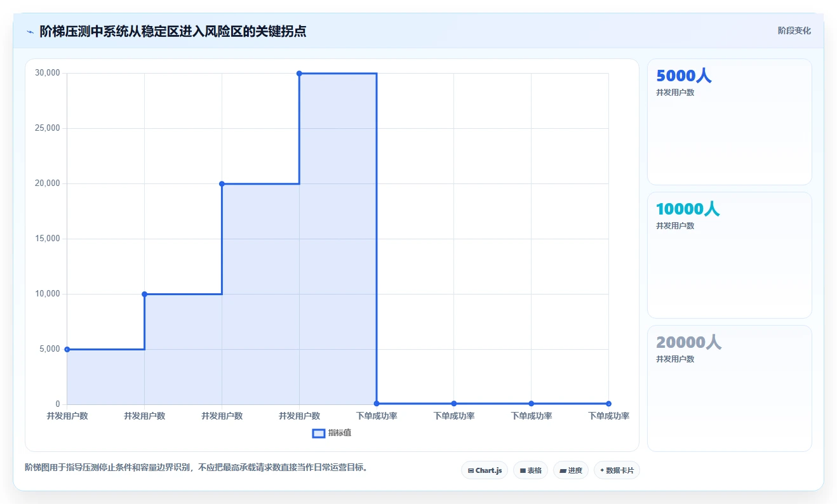Click the 阶段变化 label in header
Image resolution: width=837 pixels, height=504 pixels.
[794, 30]
